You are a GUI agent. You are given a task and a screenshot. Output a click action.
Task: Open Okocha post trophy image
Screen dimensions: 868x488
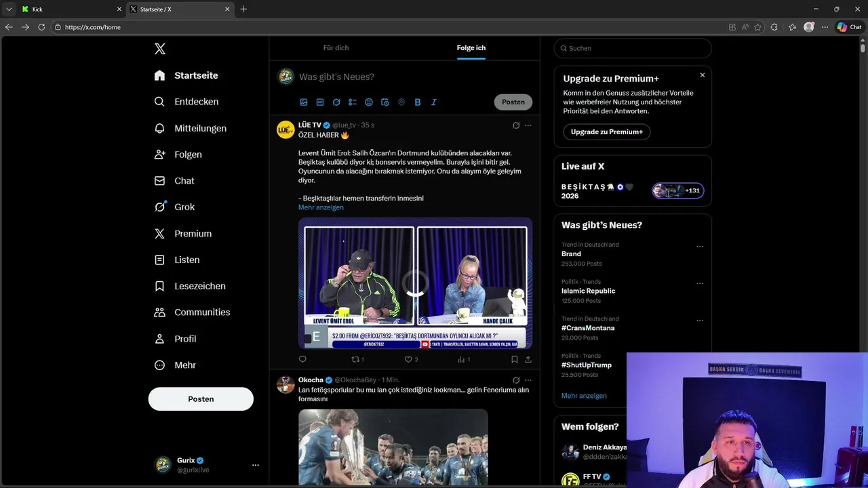(393, 447)
